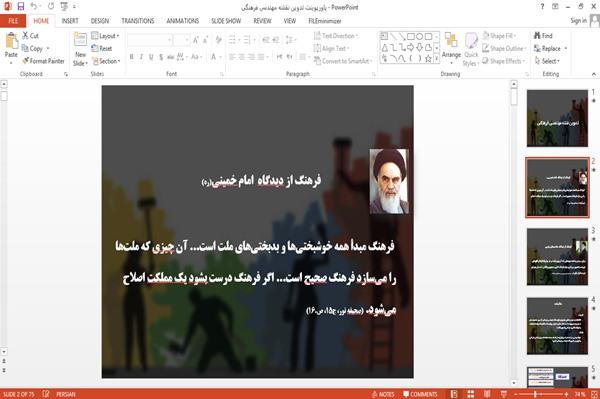The image size is (600, 399).
Task: Switch to Slide Sorter view icon
Action: pos(471,394)
